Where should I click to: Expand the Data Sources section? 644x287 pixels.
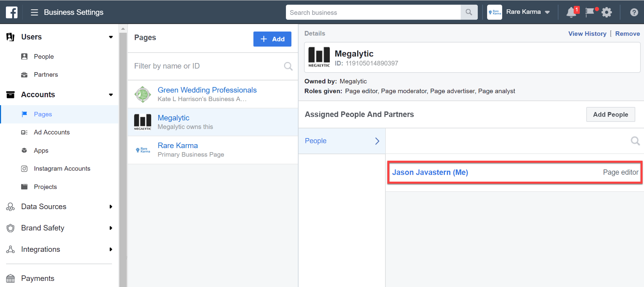(x=111, y=206)
